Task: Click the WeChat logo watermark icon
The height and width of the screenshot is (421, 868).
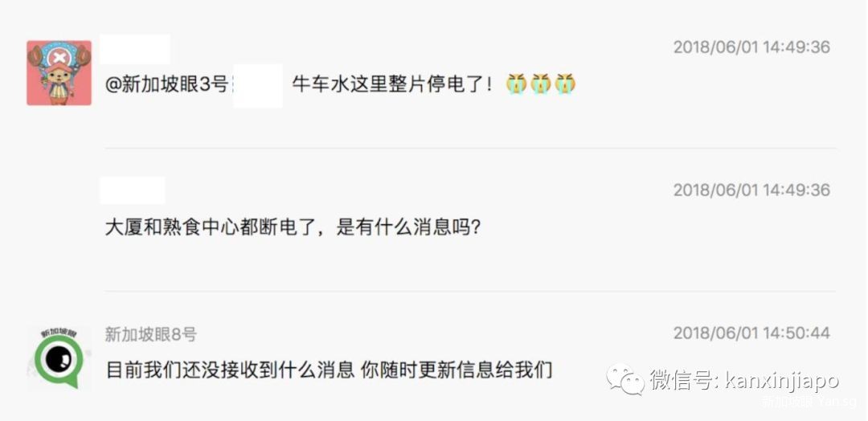Action: [626, 378]
